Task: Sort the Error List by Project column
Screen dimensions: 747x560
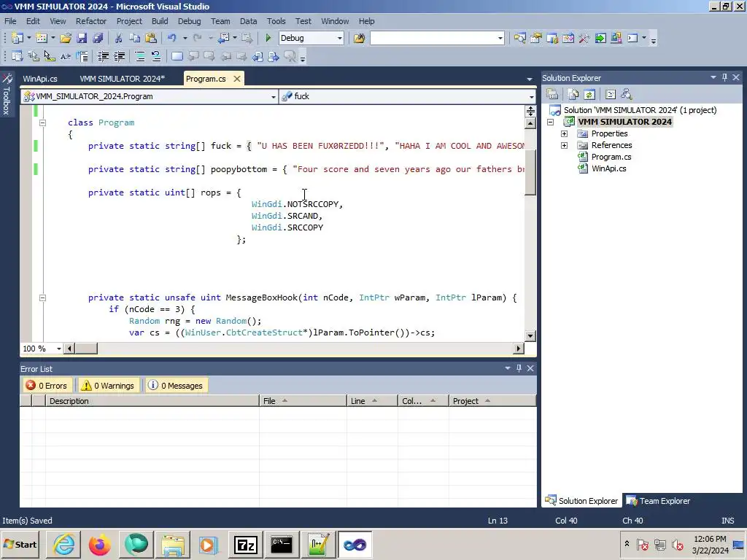Action: (492, 401)
